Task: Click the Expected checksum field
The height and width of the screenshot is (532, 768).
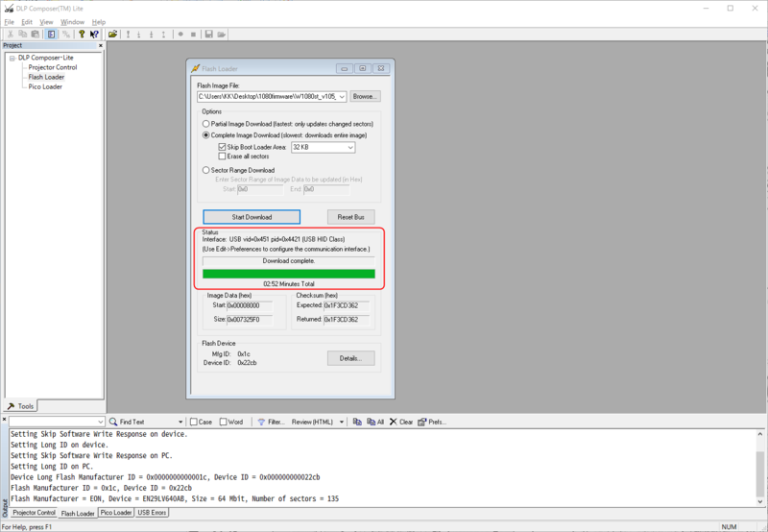Action: (347, 305)
